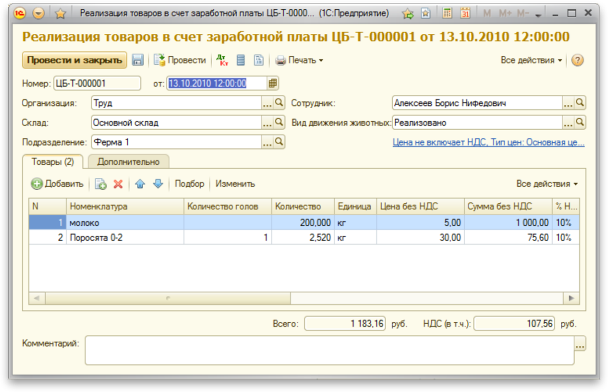Open Склад with magnifier icon
608x392 pixels.
tap(279, 122)
